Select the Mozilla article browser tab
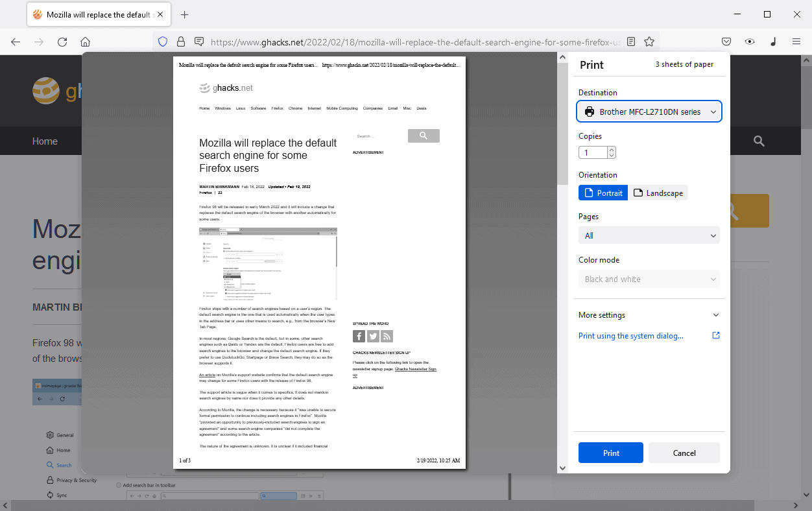This screenshot has height=511, width=812. 99,14
